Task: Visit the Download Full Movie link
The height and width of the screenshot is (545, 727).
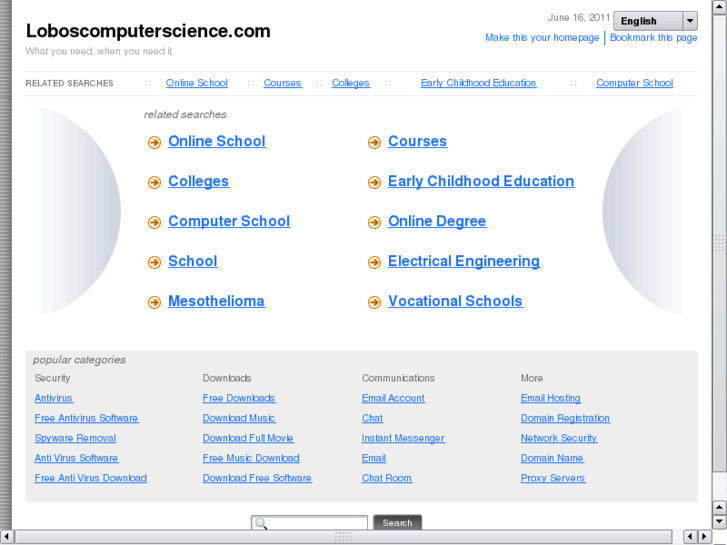Action: [248, 438]
